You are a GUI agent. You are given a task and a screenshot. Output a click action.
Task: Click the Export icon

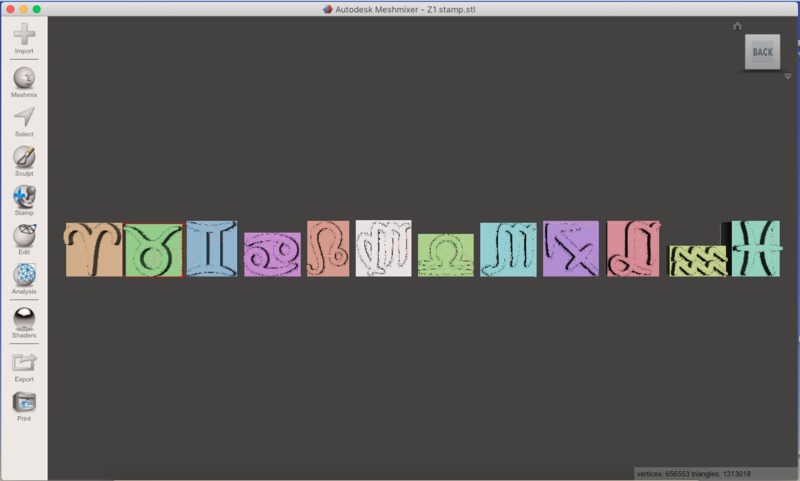coord(24,362)
